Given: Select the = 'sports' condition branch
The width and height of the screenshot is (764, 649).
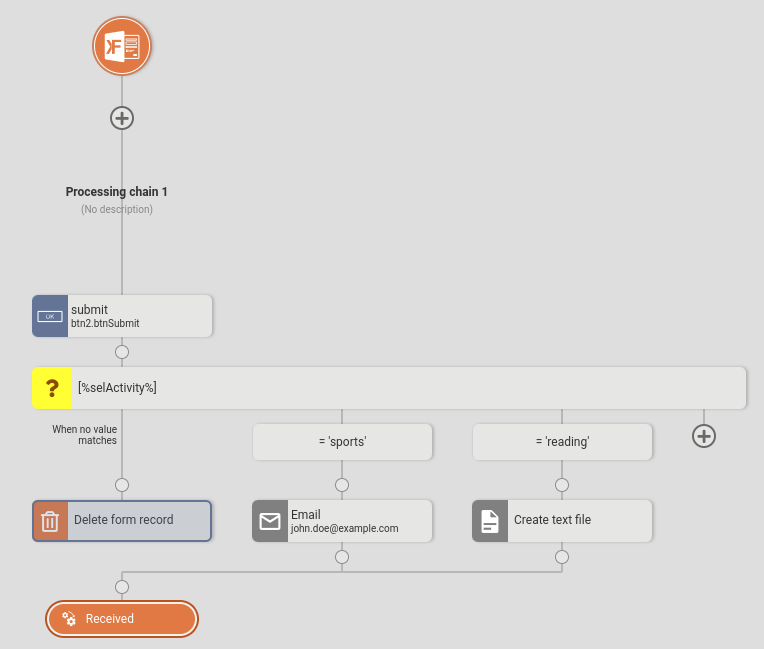Looking at the screenshot, I should click(342, 441).
